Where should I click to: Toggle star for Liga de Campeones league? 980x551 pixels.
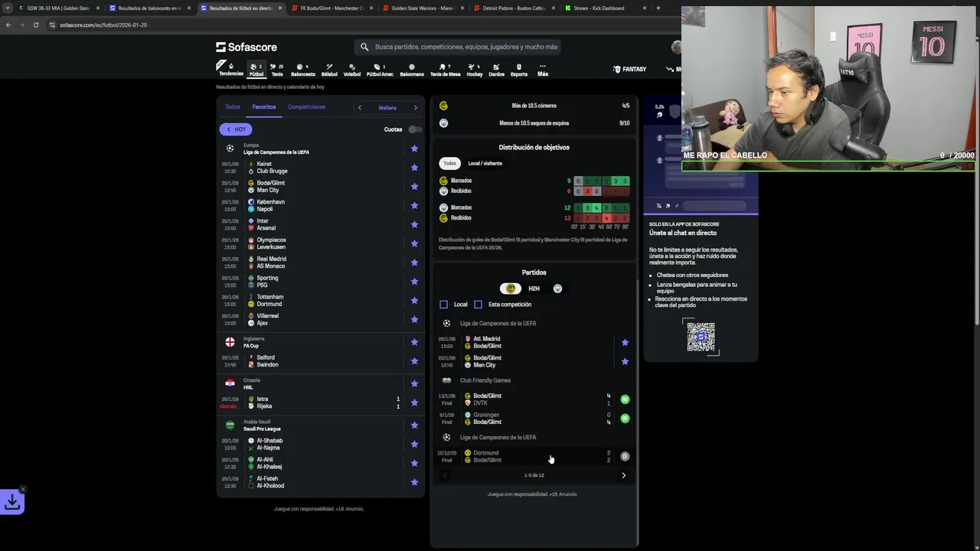click(x=414, y=148)
